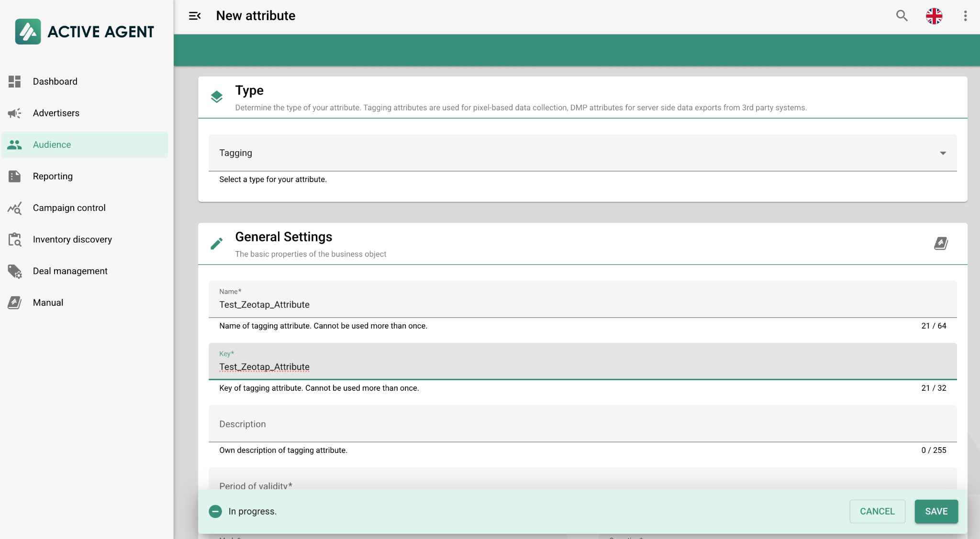This screenshot has width=980, height=539.
Task: Open the three-dot options menu
Action: click(x=965, y=16)
